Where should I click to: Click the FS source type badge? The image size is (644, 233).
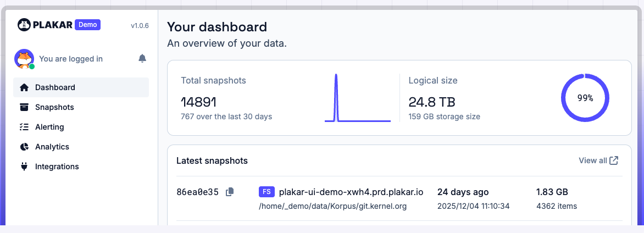[x=267, y=192]
